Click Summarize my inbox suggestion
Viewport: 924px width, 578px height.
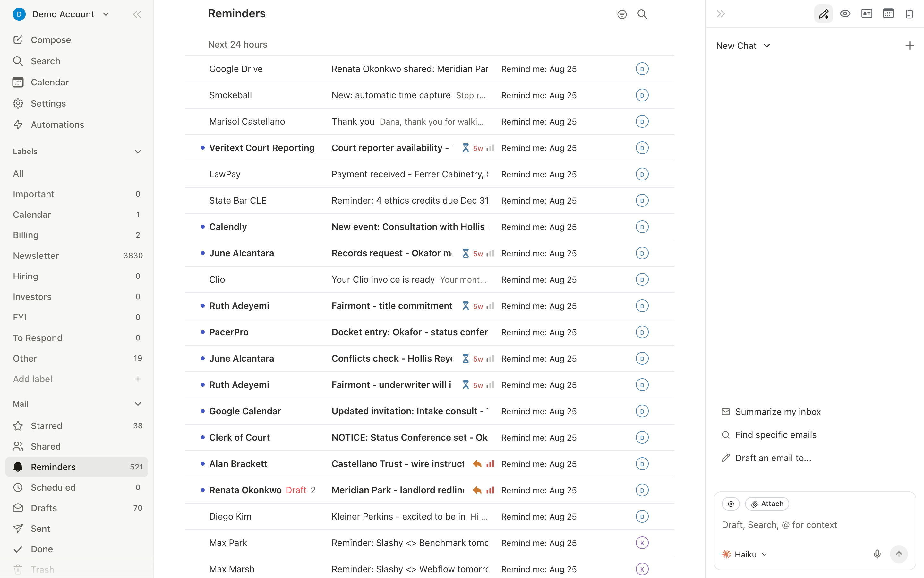click(771, 412)
